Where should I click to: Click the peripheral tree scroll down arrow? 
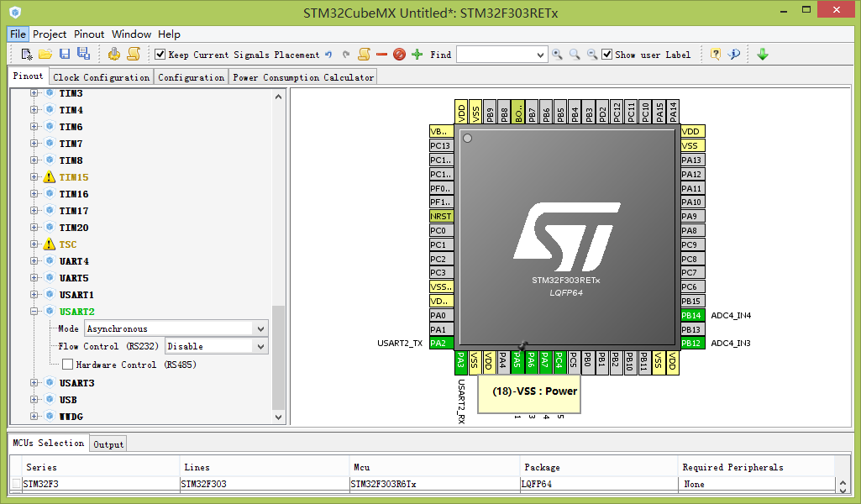(x=278, y=417)
